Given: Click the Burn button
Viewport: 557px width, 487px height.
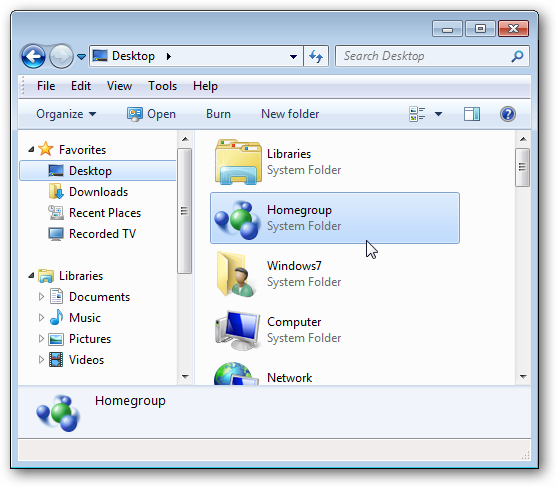Looking at the screenshot, I should (x=218, y=114).
